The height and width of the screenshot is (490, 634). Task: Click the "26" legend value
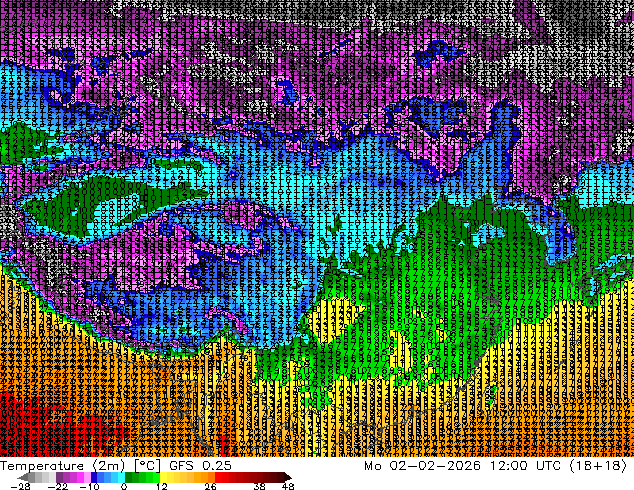click(210, 486)
